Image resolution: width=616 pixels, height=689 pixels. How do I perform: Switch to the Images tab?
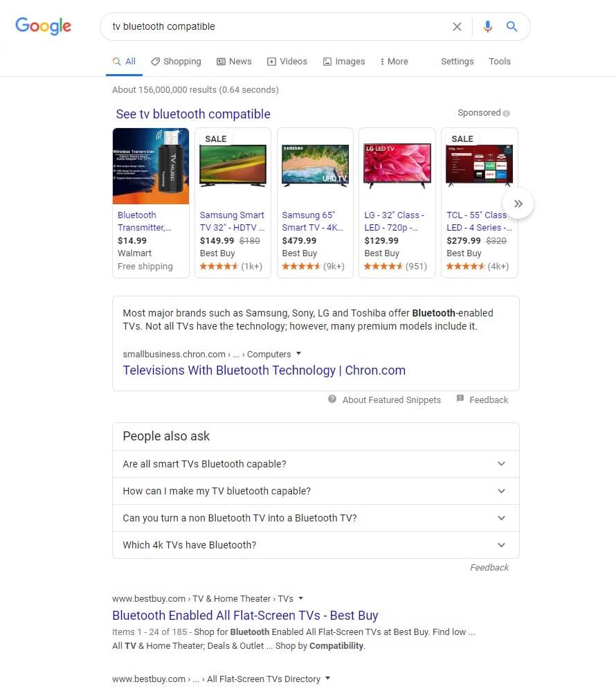(344, 62)
